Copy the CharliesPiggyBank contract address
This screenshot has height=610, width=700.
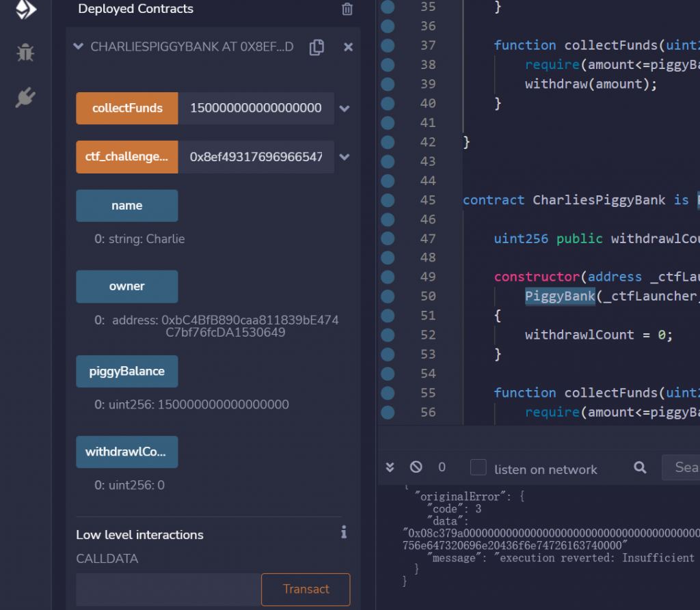(x=317, y=47)
